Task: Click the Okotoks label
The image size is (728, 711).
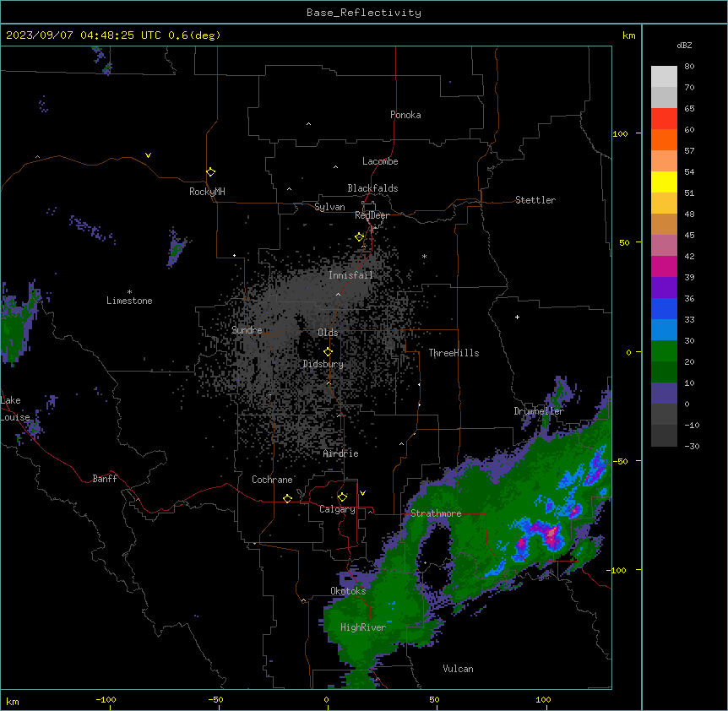Action: coord(348,591)
